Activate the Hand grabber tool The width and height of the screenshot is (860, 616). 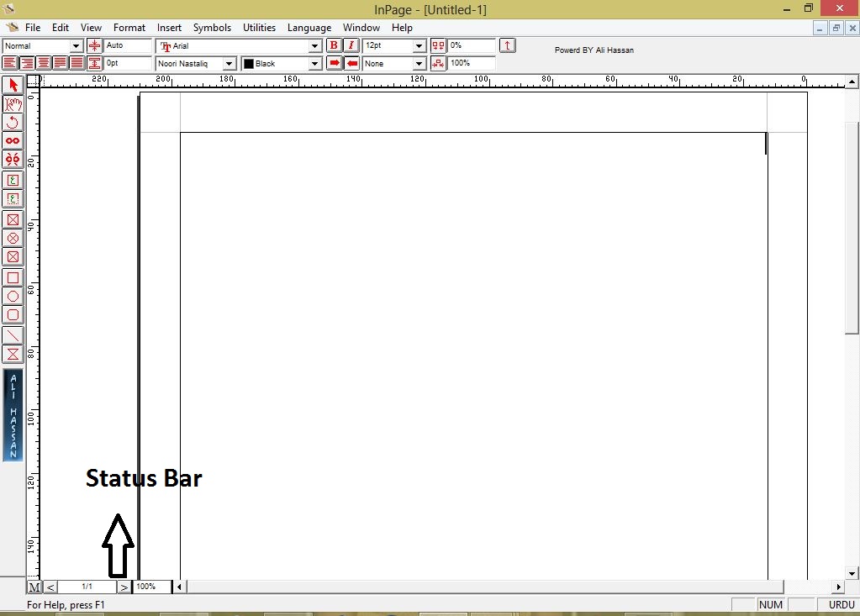pos(12,104)
